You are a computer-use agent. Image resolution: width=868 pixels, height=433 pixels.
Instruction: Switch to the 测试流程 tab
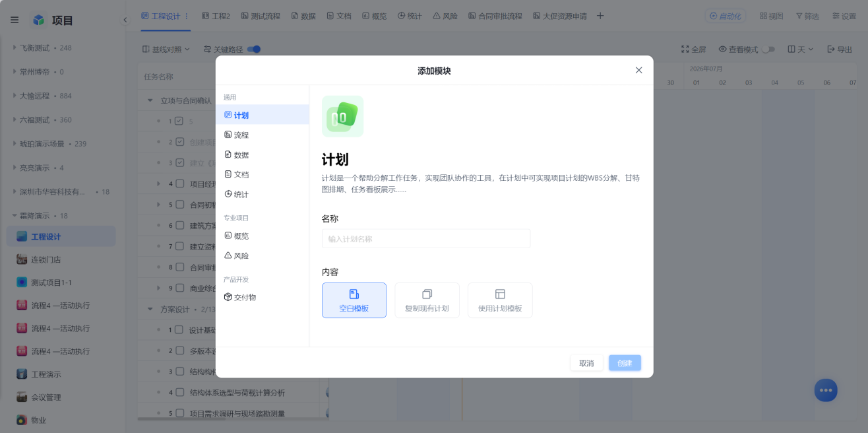pyautogui.click(x=261, y=16)
